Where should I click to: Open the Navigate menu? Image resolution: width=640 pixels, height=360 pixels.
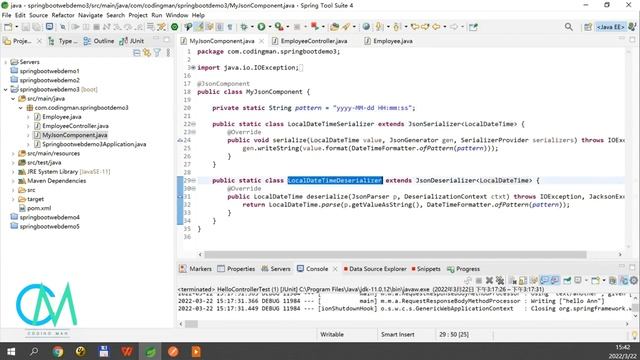pos(90,15)
